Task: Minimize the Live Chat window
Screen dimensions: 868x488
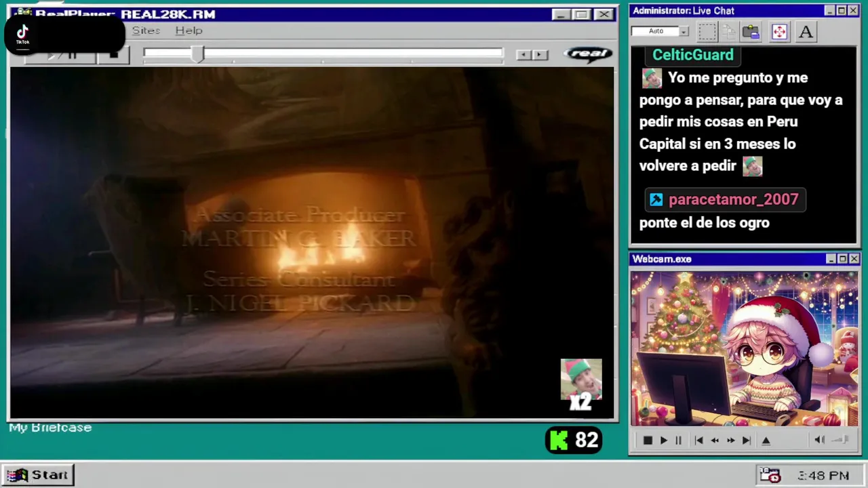Action: coord(829,11)
